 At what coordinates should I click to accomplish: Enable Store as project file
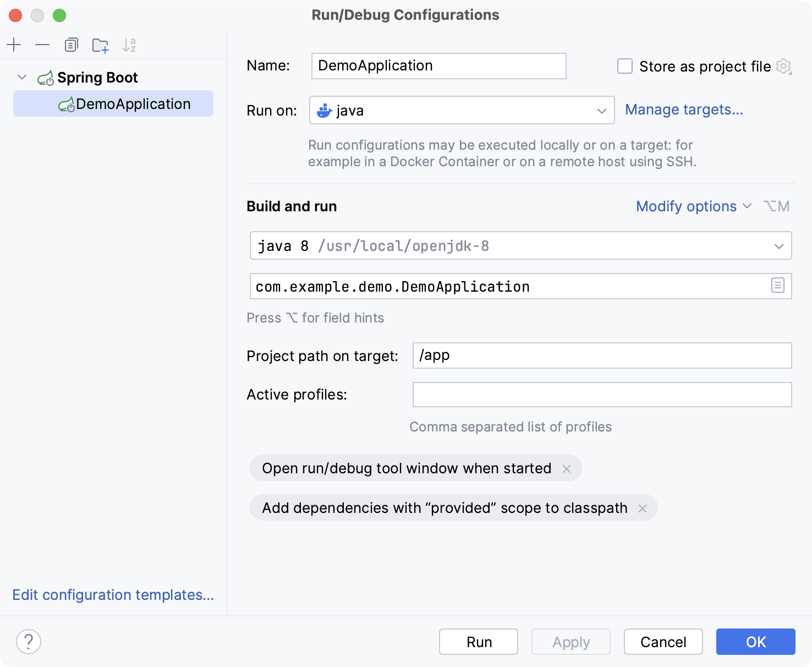click(625, 66)
